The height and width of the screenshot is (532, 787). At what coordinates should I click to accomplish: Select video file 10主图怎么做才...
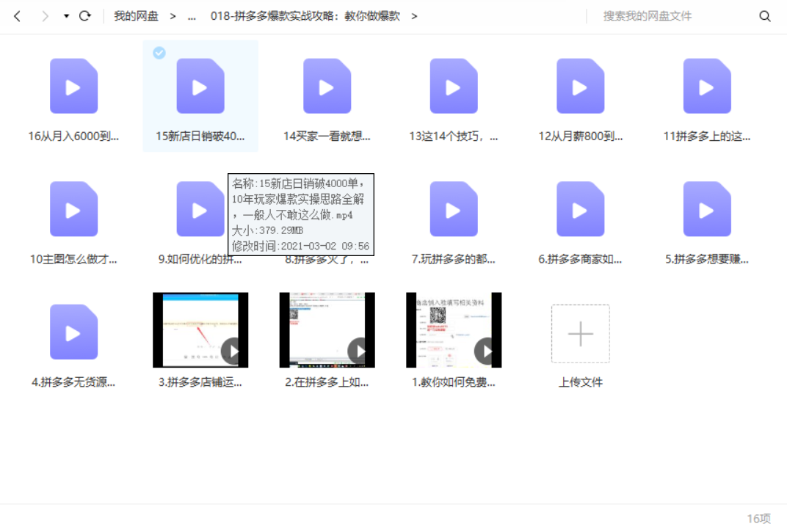[73, 209]
